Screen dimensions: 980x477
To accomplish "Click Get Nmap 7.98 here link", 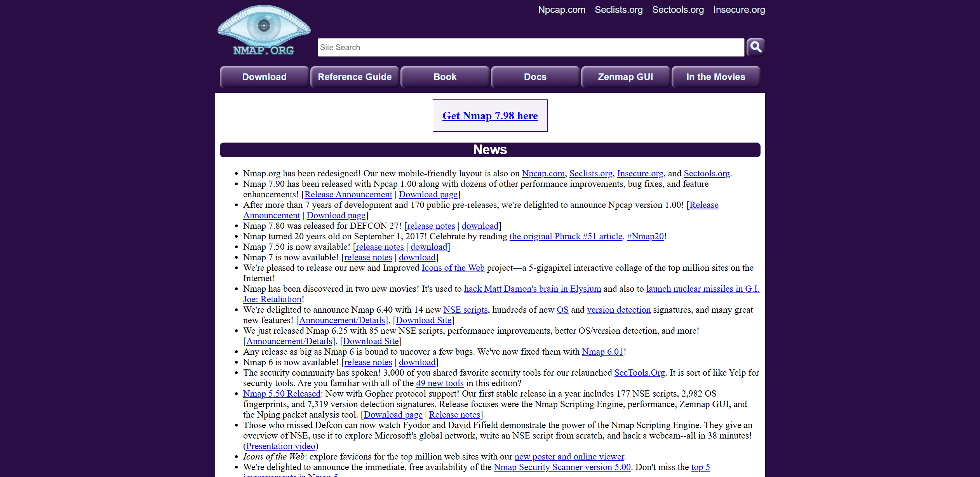I will coord(490,116).
